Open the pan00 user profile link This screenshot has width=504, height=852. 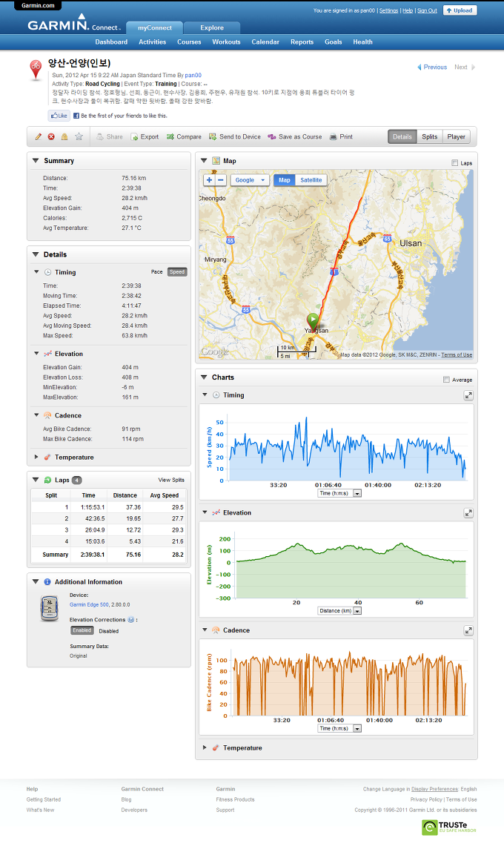coord(193,76)
